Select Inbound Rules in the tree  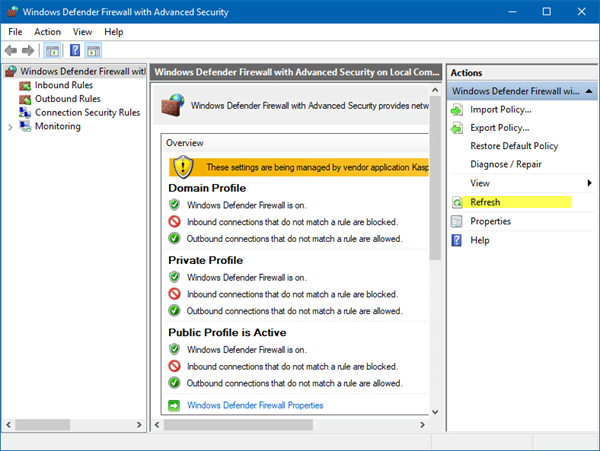[x=64, y=85]
